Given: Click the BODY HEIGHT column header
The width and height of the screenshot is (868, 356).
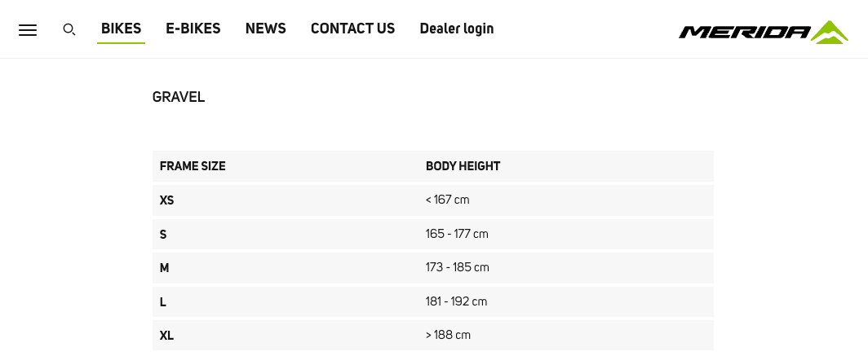Looking at the screenshot, I should pos(463,166).
